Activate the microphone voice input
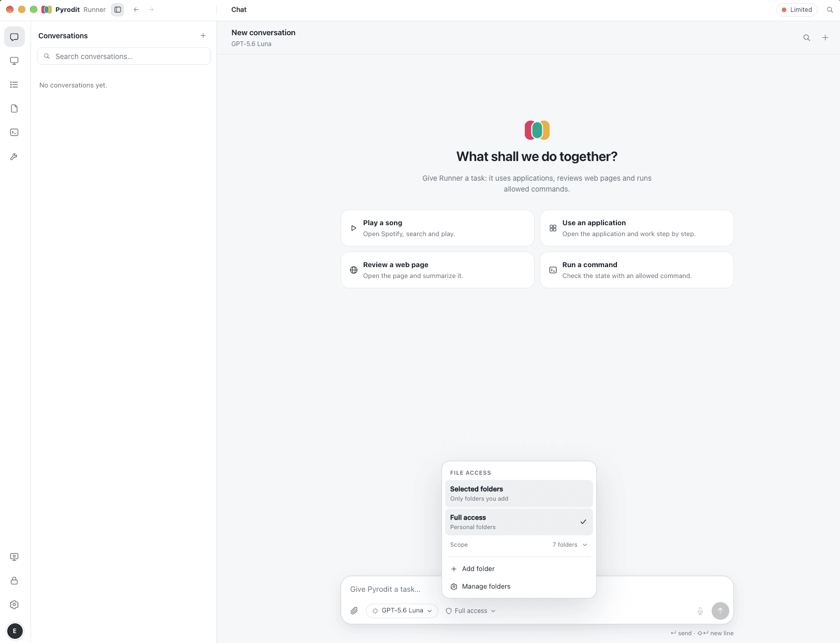The image size is (840, 643). 700,611
